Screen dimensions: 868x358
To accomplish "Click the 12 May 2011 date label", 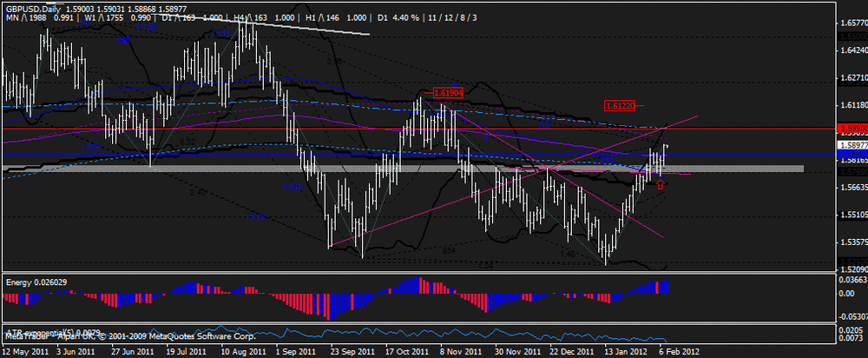I will coord(24,352).
